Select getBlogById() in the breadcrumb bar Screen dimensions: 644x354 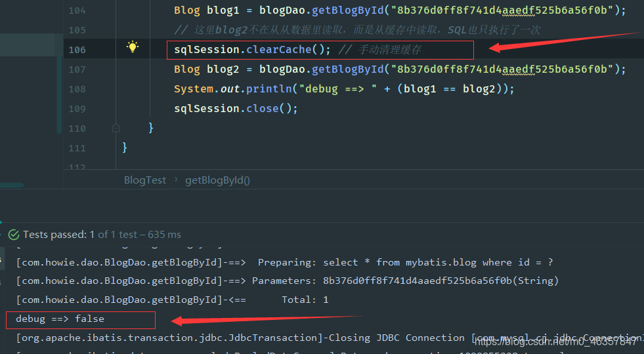[x=217, y=180]
